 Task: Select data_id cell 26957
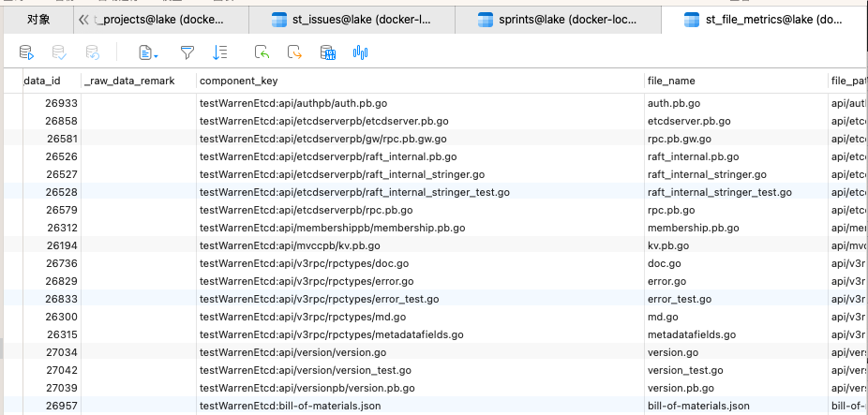pos(52,406)
